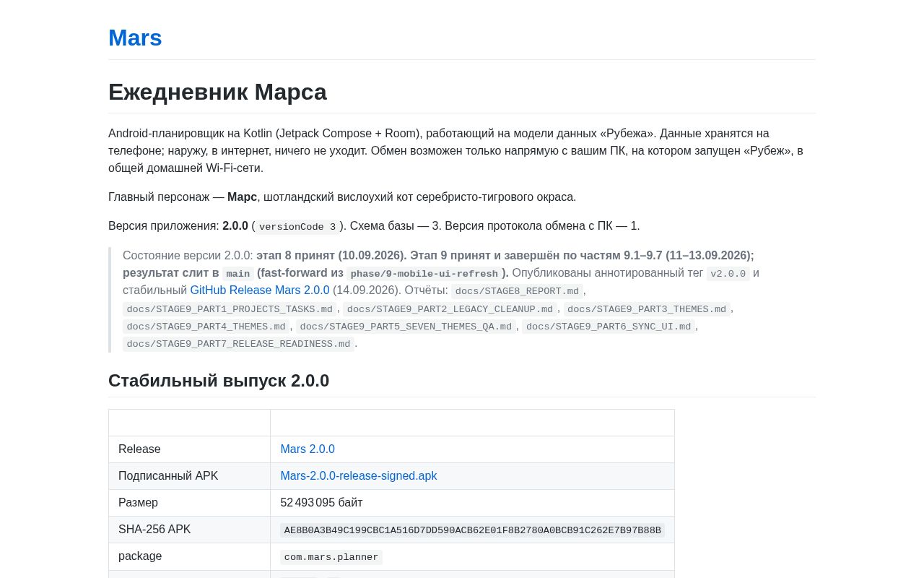Click the SHA-256 hash value
This screenshot has height=578, width=924.
click(x=473, y=530)
